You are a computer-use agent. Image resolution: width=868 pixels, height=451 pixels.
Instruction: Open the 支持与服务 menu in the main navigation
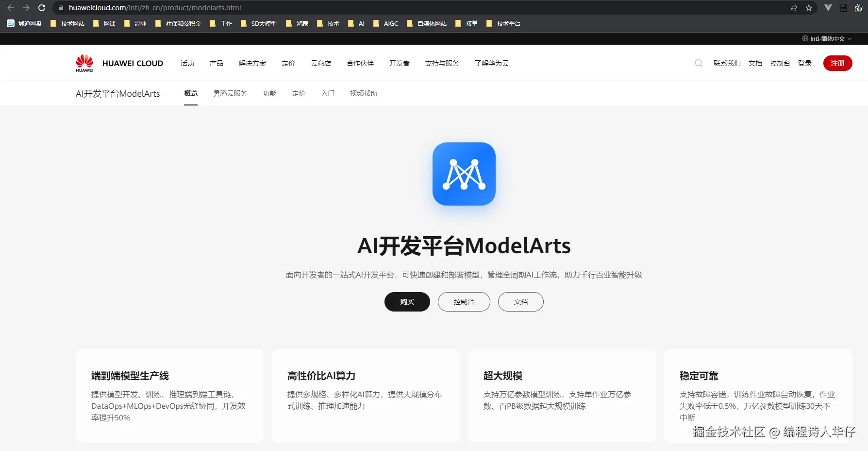pos(442,63)
